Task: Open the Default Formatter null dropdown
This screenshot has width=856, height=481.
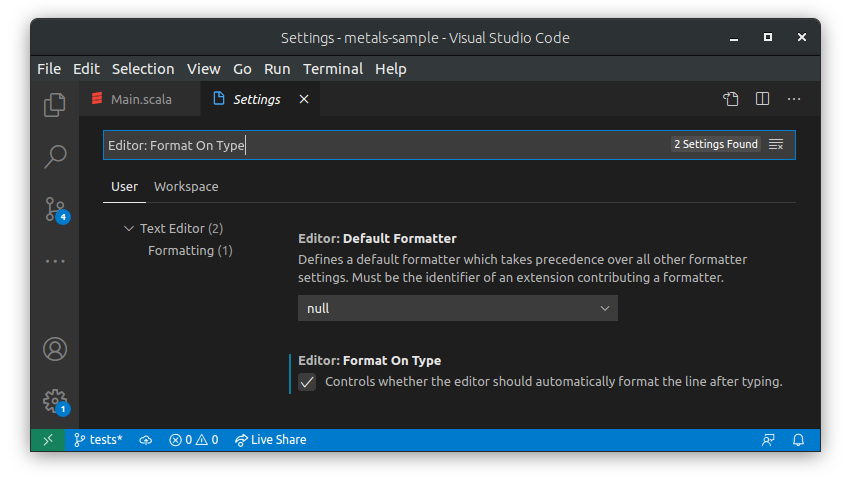Action: point(457,308)
